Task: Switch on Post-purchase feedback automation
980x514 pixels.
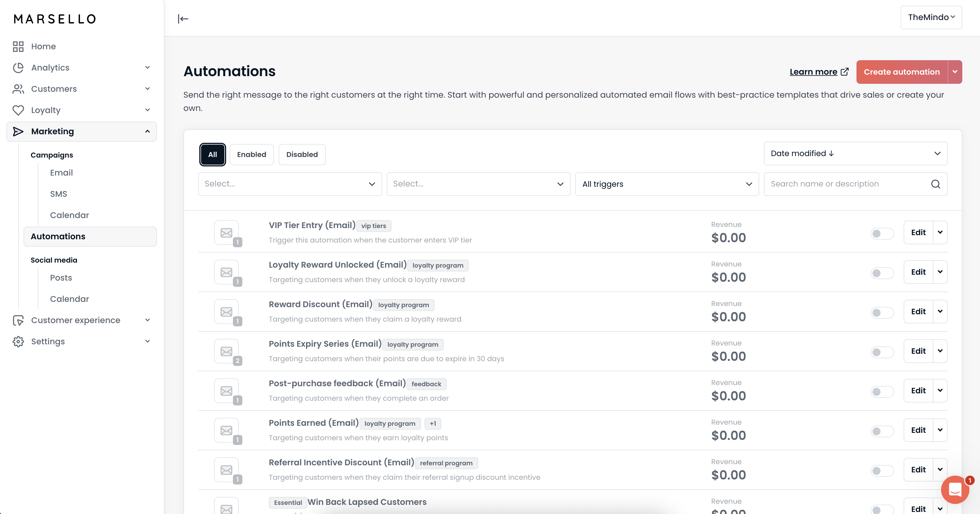Action: click(882, 392)
